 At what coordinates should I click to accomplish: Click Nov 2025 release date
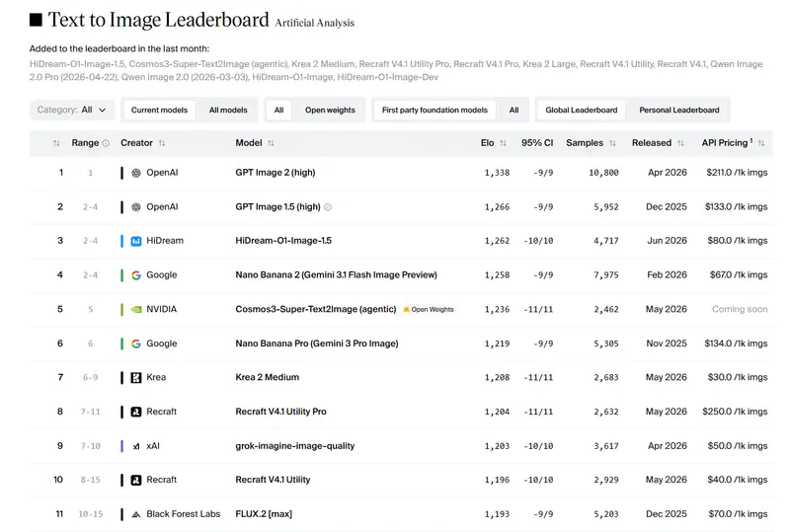[x=667, y=343]
